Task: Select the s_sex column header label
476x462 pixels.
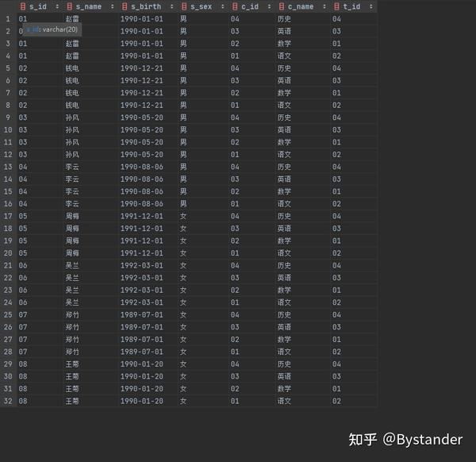Action: tap(201, 6)
